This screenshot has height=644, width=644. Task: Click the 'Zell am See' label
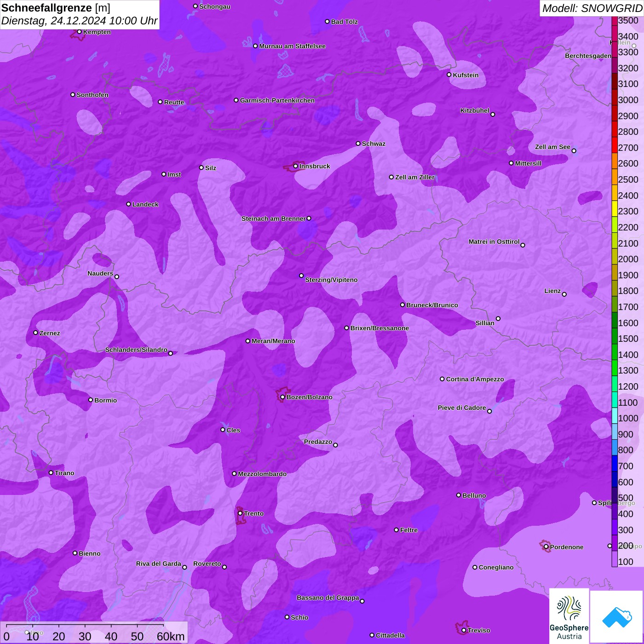(x=552, y=147)
